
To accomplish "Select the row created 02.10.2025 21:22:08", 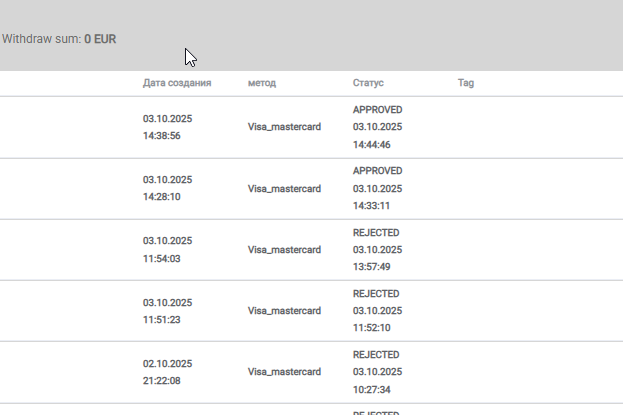I will click(168, 372).
